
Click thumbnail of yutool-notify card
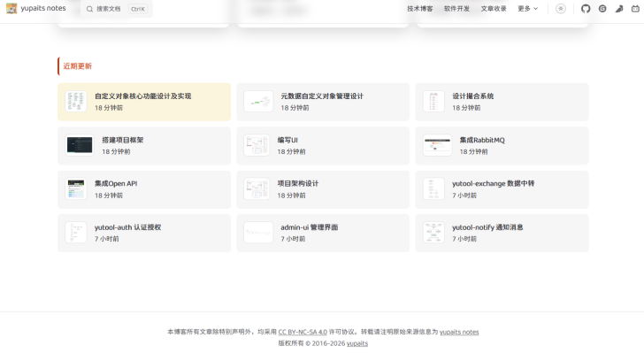point(433,233)
